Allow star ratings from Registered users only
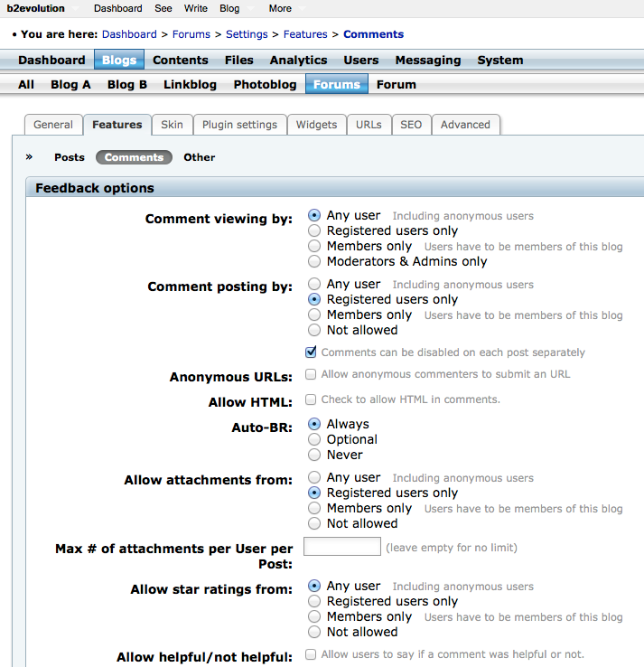 click(x=314, y=601)
